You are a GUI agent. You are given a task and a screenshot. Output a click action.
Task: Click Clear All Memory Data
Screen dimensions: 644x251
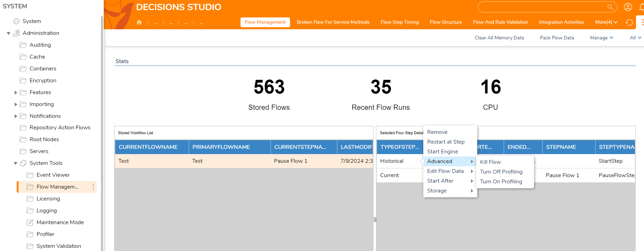click(x=499, y=38)
